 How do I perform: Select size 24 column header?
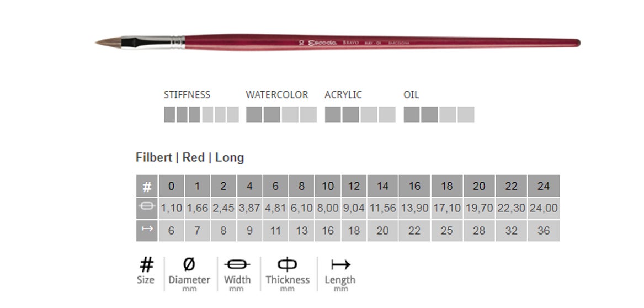(x=544, y=186)
